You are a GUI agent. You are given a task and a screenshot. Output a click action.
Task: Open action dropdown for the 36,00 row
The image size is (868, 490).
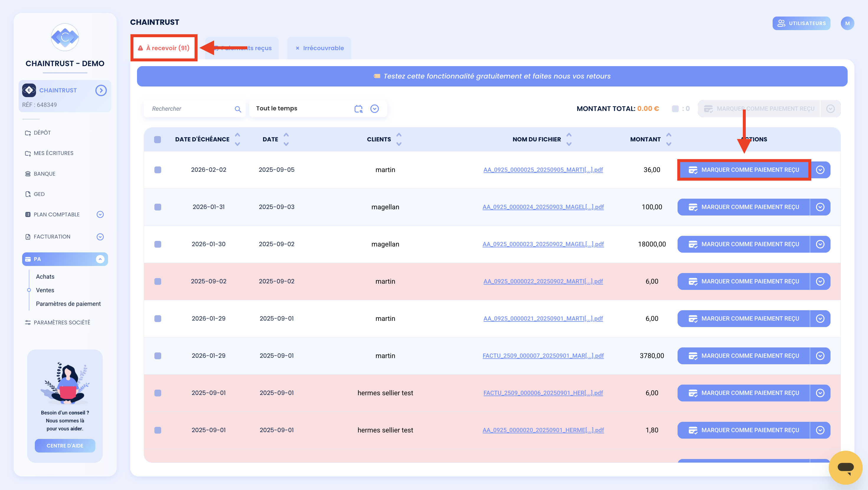point(820,170)
